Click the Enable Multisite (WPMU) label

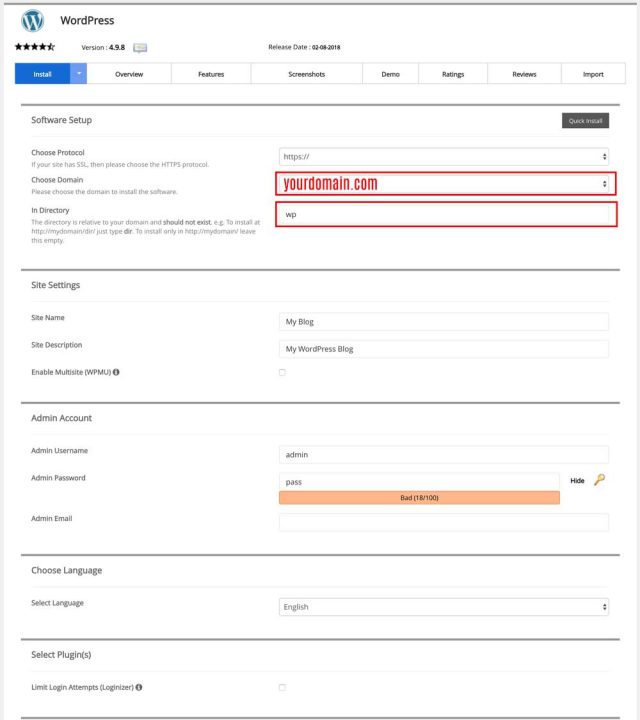point(71,372)
